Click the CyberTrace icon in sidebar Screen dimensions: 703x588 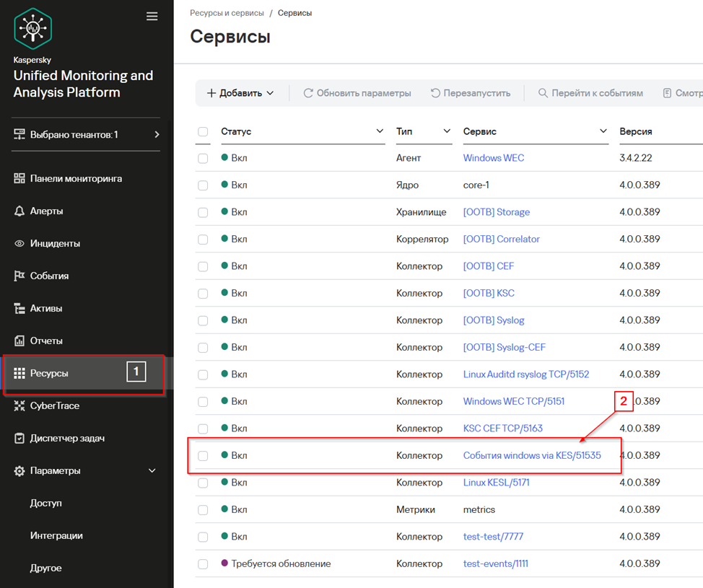pos(19,405)
